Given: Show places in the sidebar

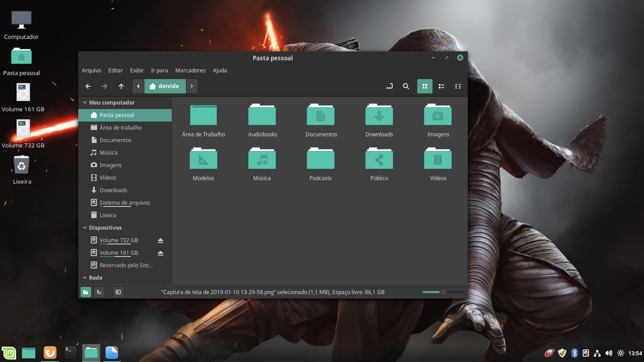Looking at the screenshot, I should (86, 292).
